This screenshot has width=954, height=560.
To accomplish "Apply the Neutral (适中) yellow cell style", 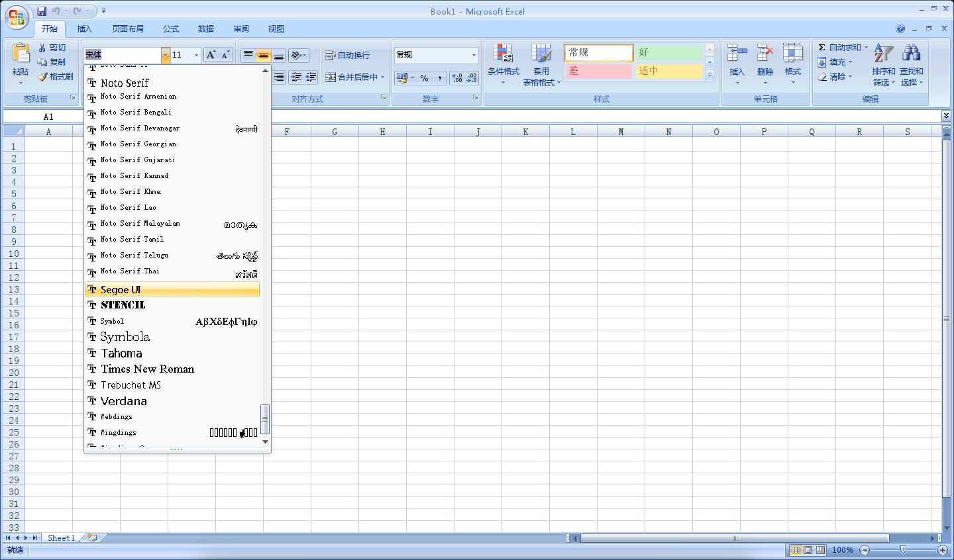I will 668,71.
